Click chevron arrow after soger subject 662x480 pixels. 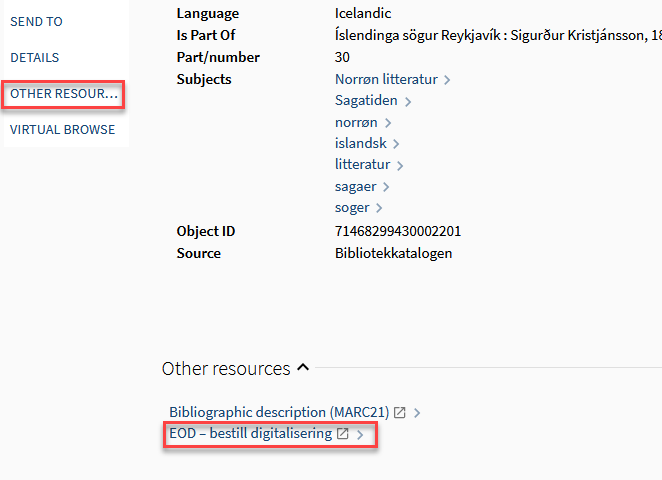point(379,208)
